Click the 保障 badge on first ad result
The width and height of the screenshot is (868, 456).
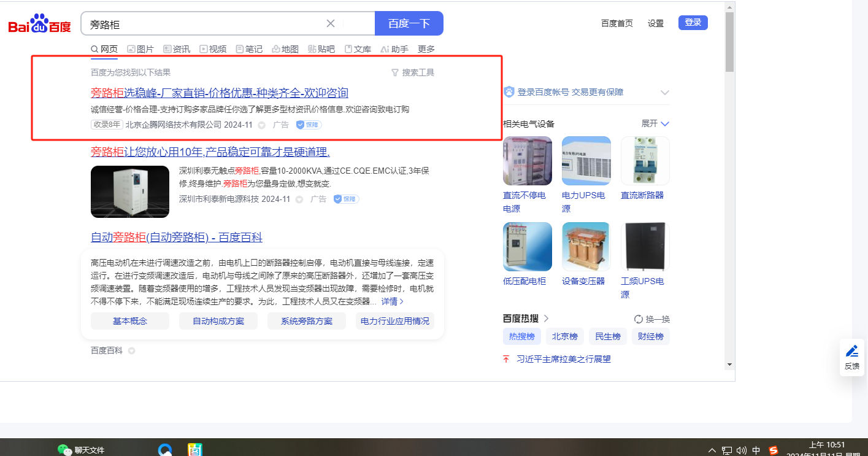(309, 125)
